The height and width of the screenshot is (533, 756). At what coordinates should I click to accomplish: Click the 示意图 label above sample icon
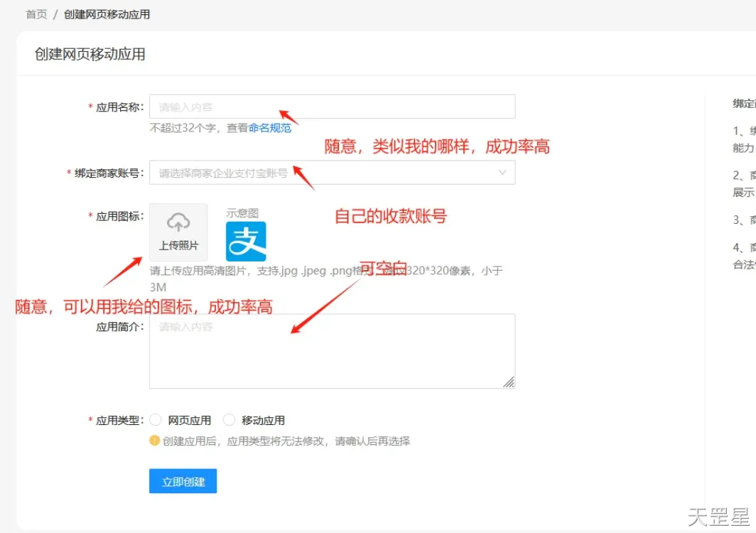pos(242,212)
